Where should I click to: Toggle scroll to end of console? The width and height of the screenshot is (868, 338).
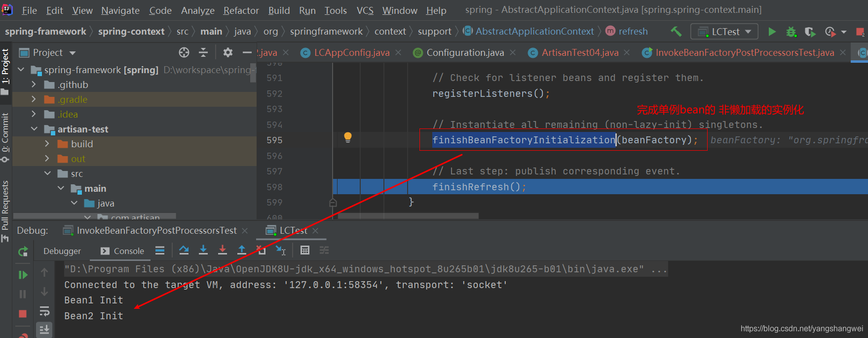pos(44,330)
